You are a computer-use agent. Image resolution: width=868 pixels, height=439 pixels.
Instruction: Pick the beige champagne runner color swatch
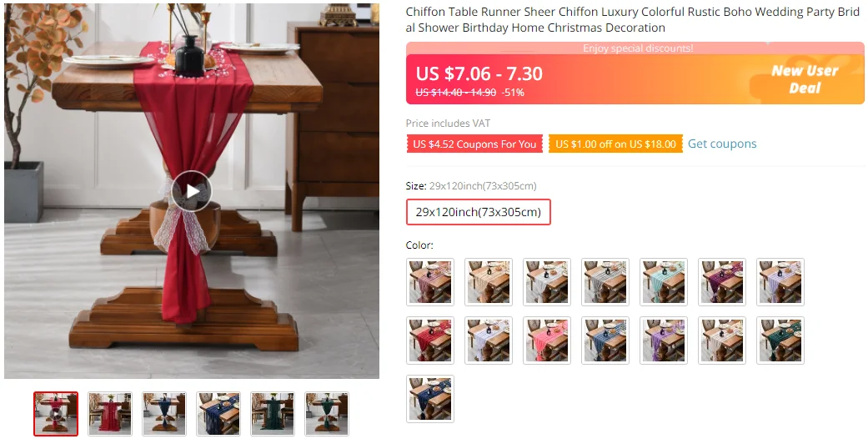coord(489,281)
